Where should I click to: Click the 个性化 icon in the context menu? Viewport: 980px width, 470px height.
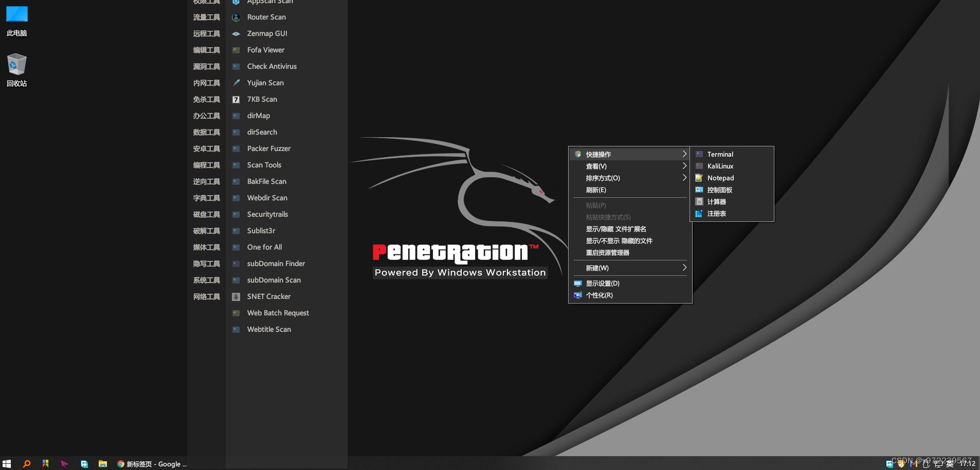[x=578, y=295]
